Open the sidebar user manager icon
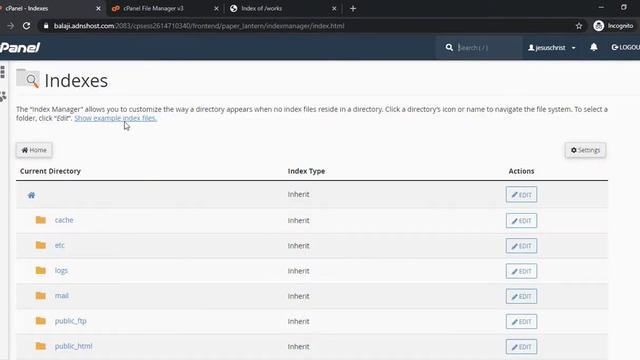Screen dimensions: 640x360 point(3,97)
